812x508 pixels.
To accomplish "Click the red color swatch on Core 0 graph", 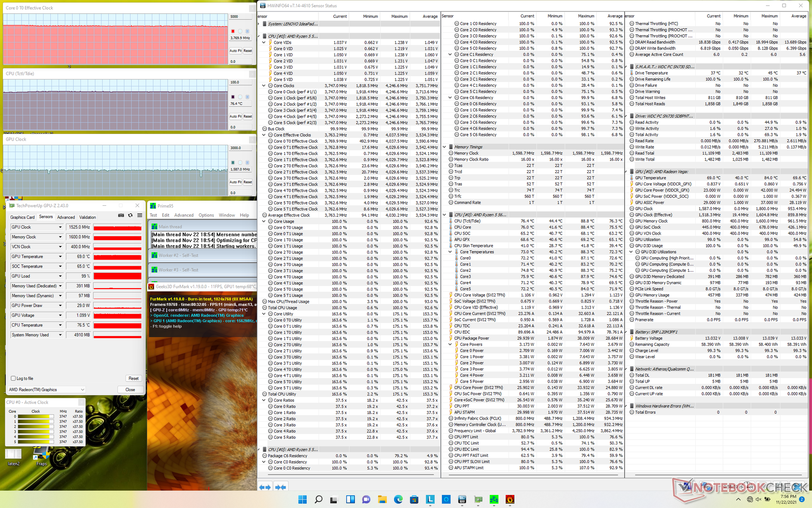I will pyautogui.click(x=233, y=31).
